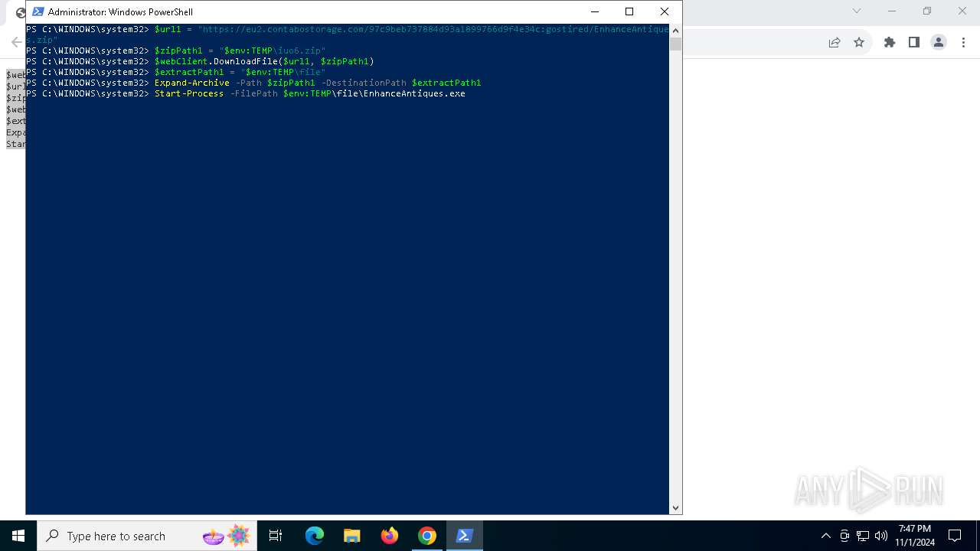Open the network status tray icon
Viewport: 980px width, 551px height.
pyautogui.click(x=863, y=536)
